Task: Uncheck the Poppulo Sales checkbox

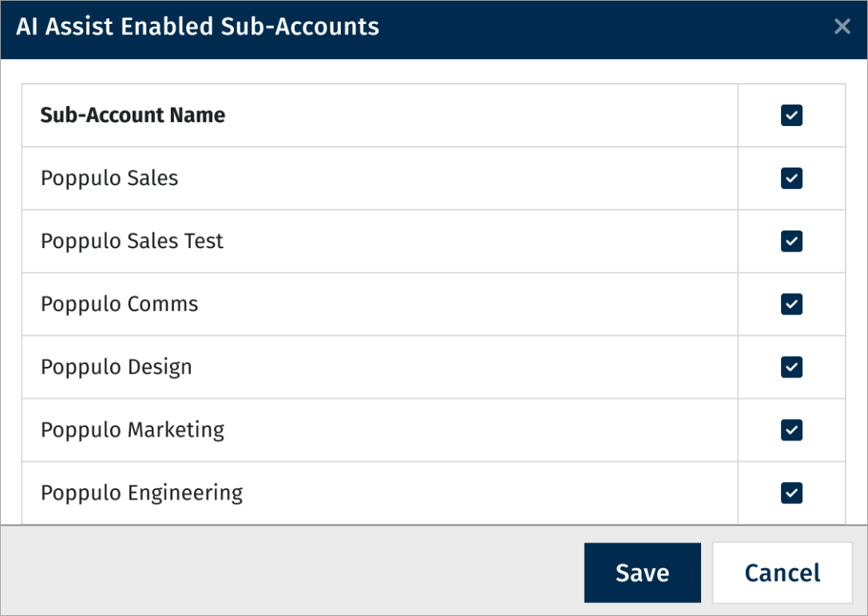Action: pos(791,178)
